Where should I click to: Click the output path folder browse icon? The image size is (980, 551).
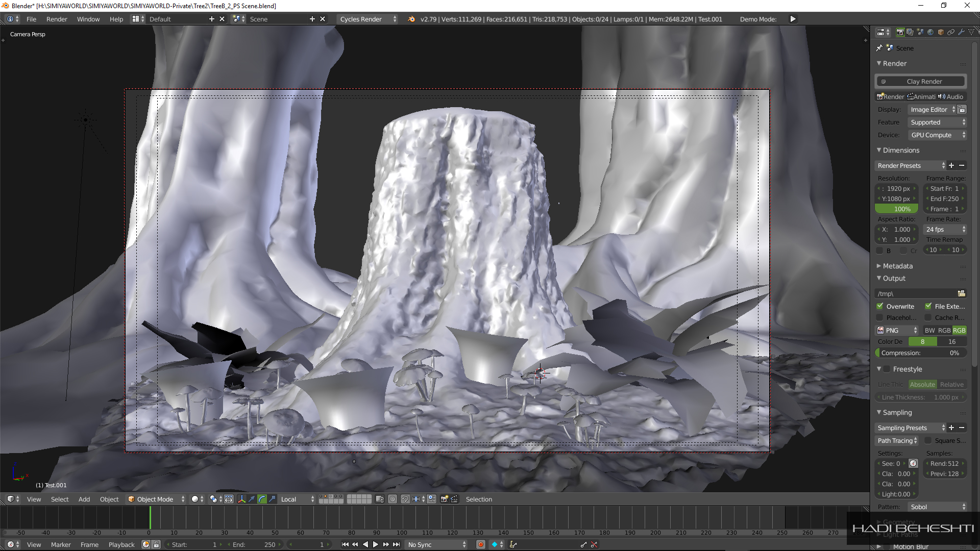click(x=962, y=293)
